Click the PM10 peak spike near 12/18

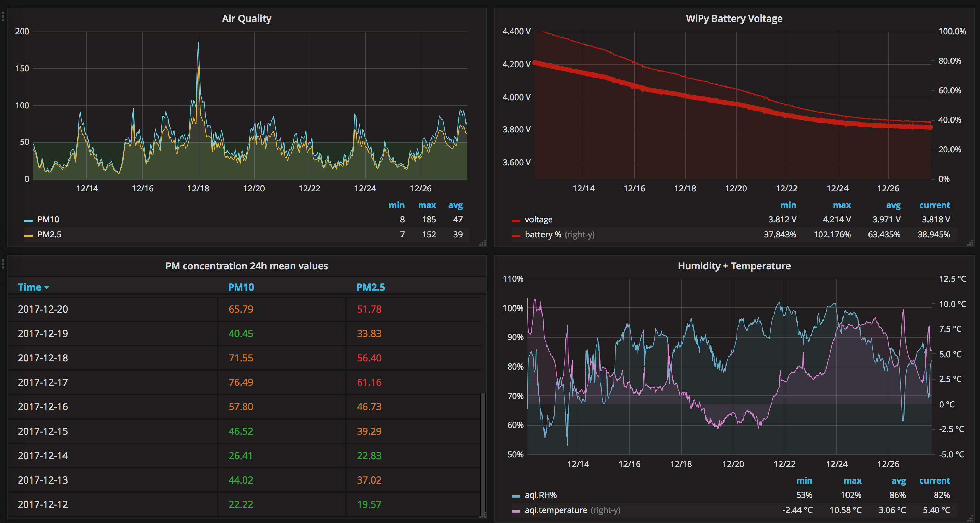click(x=198, y=43)
